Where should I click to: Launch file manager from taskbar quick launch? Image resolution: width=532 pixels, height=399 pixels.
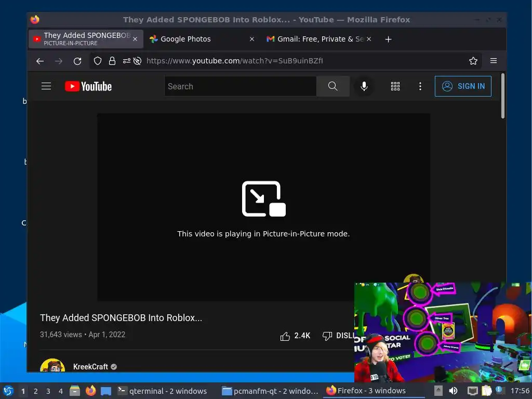point(75,391)
